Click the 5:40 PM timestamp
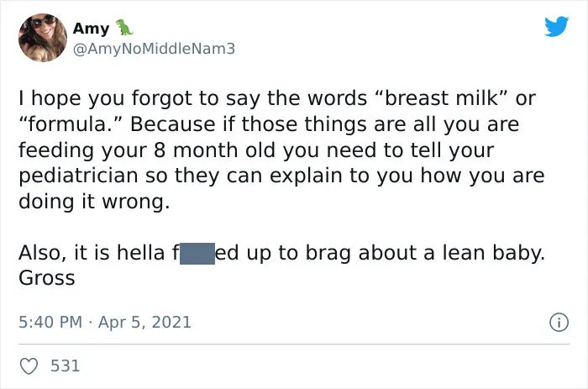 click(x=50, y=323)
